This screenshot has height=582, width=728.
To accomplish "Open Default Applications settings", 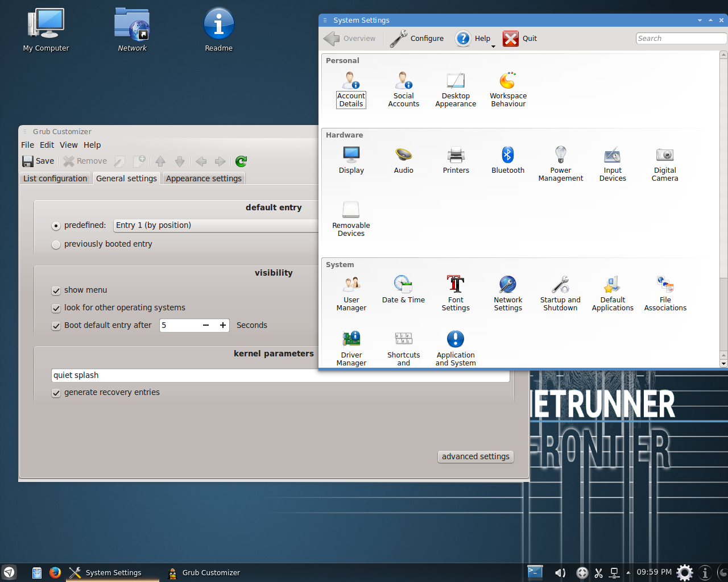I will [x=613, y=294].
